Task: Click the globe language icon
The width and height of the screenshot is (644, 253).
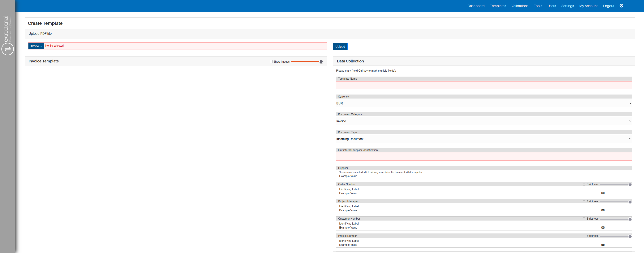Action: point(621,6)
